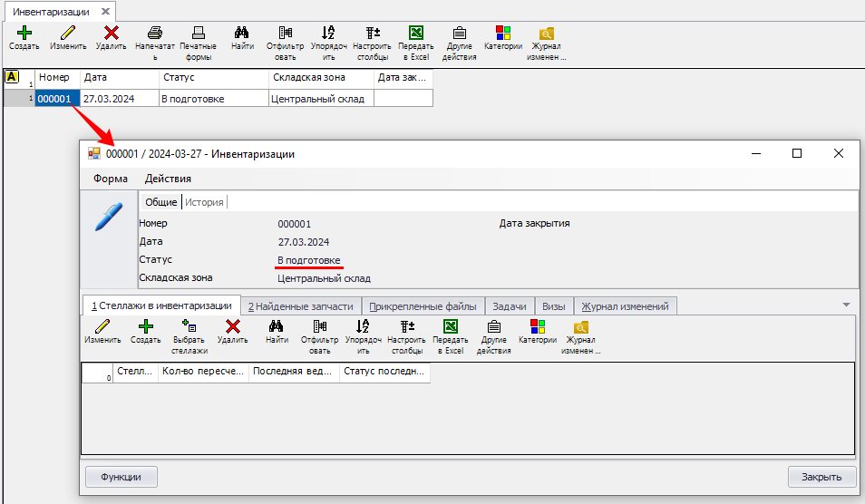Screen dimensions: 865x504
Task: Select the 000001 cell in the inventory list
Action: pos(54,99)
